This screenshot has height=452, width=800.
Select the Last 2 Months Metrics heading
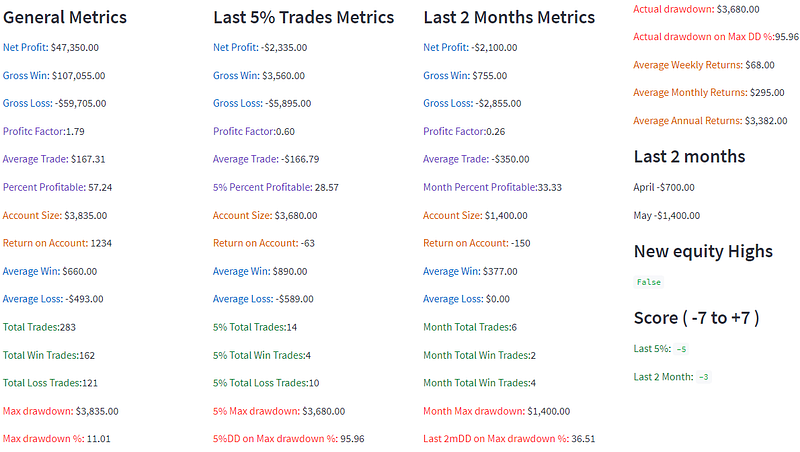pyautogui.click(x=509, y=17)
